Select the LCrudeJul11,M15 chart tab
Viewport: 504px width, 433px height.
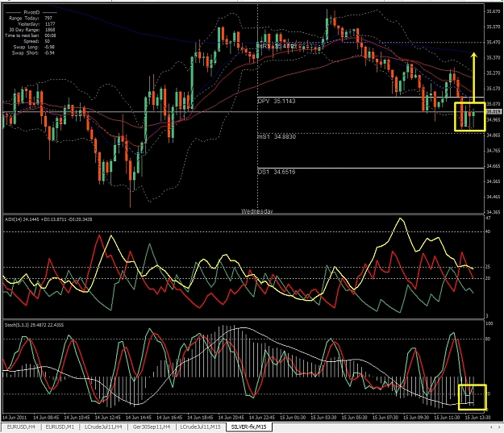200,427
